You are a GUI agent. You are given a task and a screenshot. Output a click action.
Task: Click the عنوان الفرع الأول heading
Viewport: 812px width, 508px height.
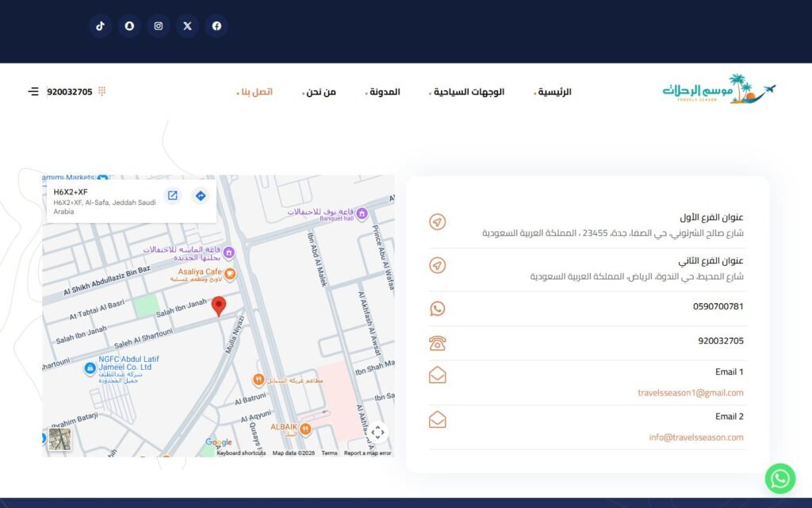point(711,217)
